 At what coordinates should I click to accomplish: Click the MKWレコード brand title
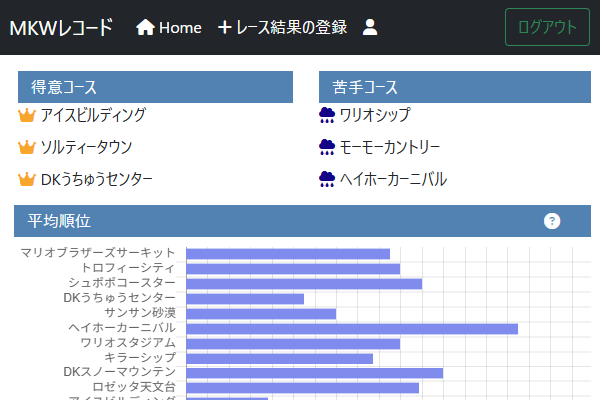(61, 27)
